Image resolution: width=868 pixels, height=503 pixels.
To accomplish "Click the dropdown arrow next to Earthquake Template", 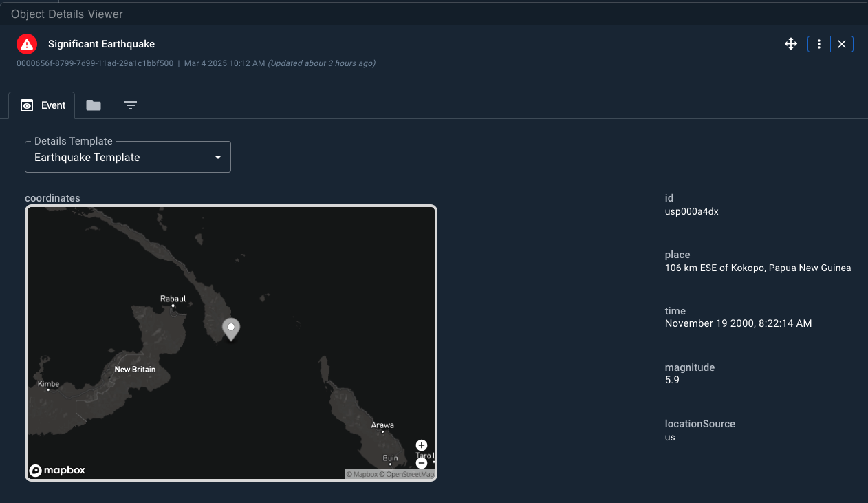I will pyautogui.click(x=217, y=157).
